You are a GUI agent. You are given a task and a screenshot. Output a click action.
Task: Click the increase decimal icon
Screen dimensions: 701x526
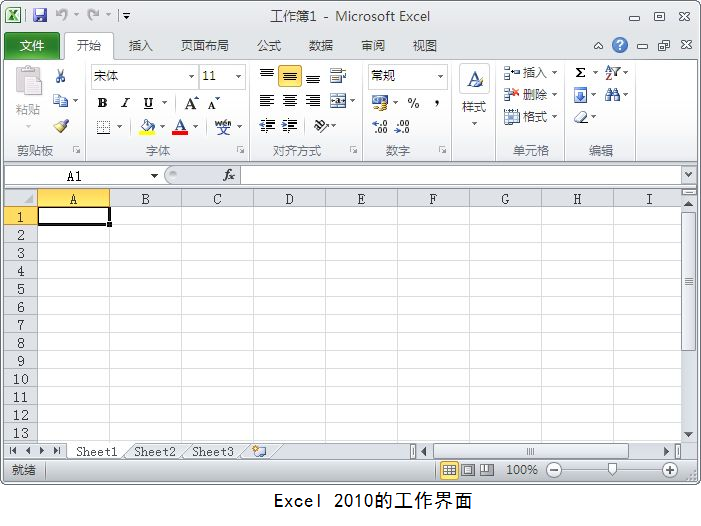pyautogui.click(x=380, y=126)
